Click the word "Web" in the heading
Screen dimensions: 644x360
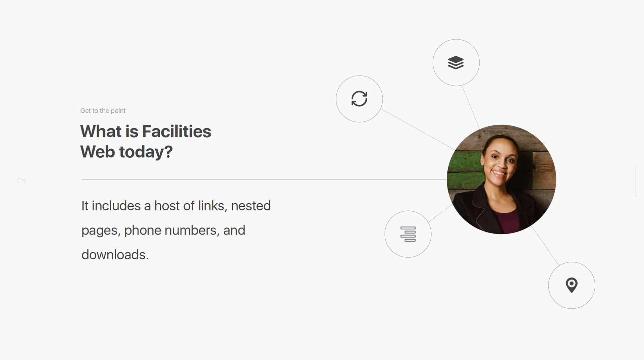pos(97,152)
